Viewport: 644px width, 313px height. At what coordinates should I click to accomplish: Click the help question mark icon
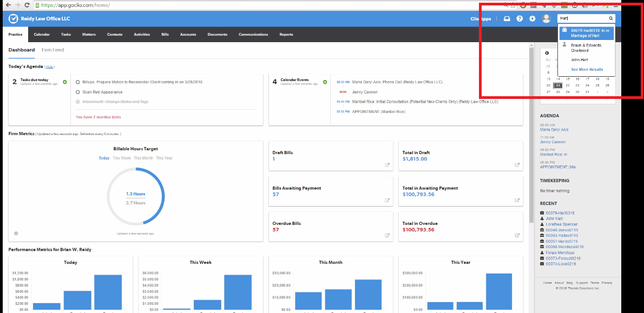point(520,18)
